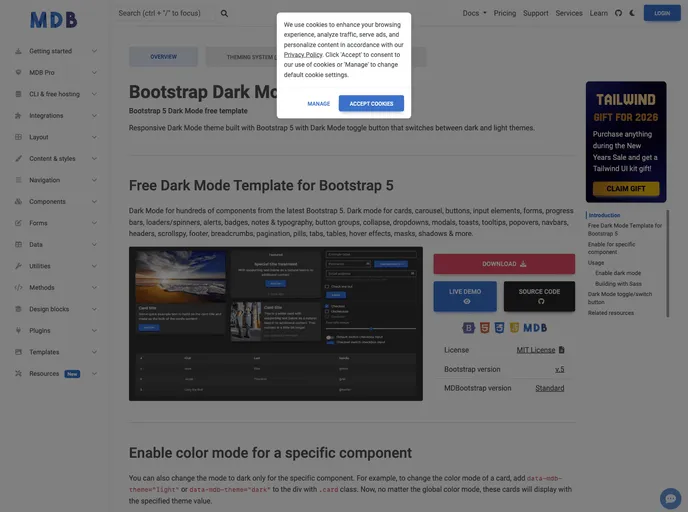The height and width of the screenshot is (512, 688).
Task: Click the MDB logo in the sidebar
Action: pyautogui.click(x=54, y=20)
